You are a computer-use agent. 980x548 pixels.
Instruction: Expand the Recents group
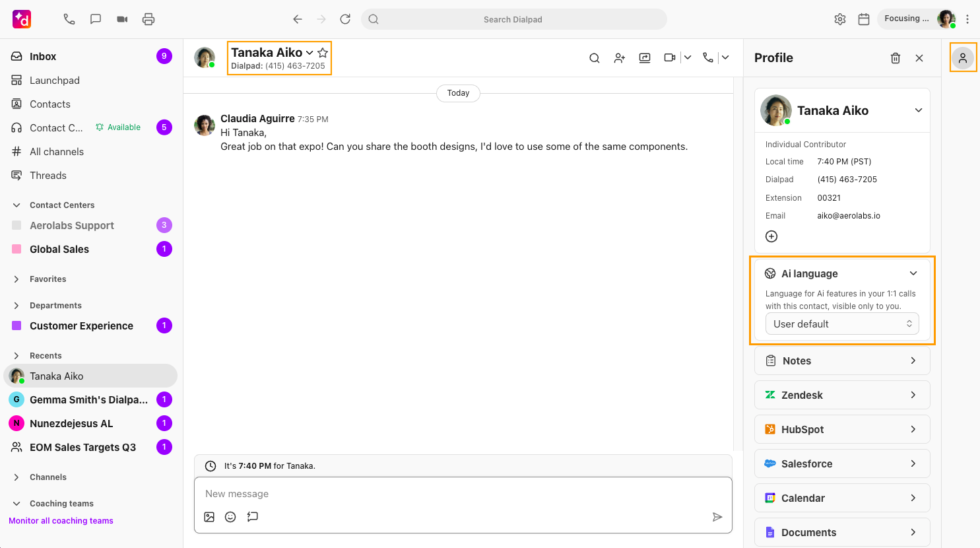16,356
